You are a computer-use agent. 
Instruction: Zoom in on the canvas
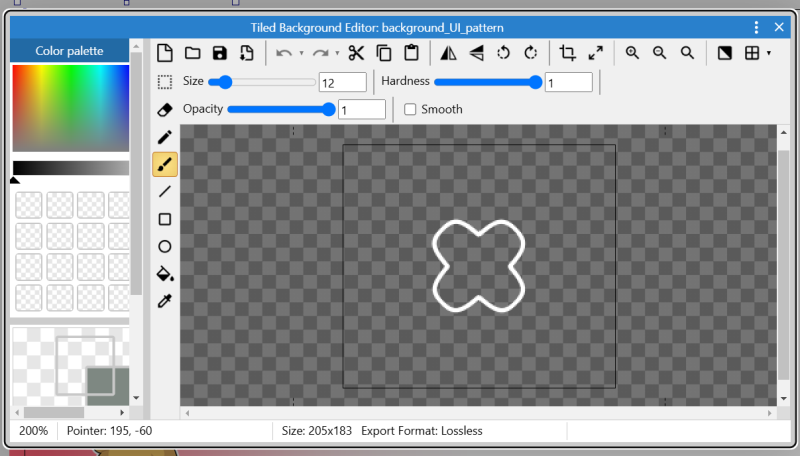(632, 53)
